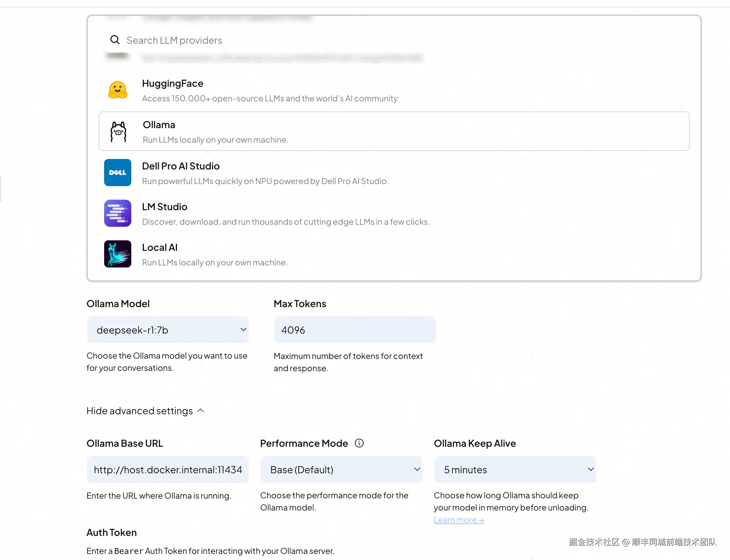730x560 pixels.
Task: Open the Performance Mode dropdown
Action: (341, 469)
